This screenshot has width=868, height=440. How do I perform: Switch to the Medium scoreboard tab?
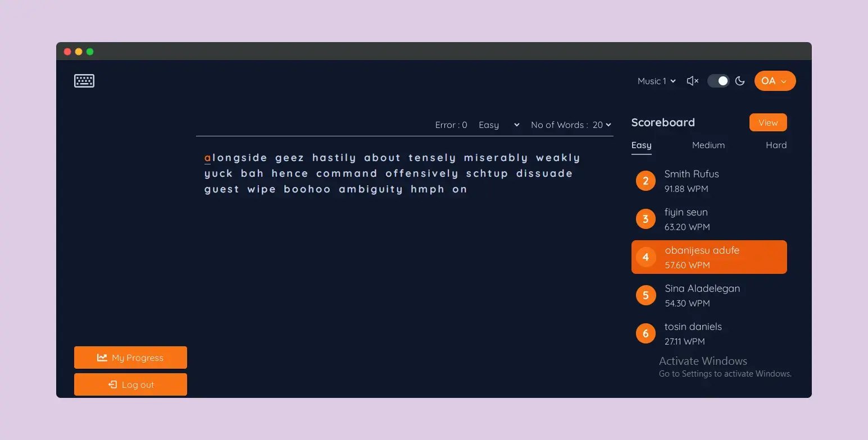(708, 145)
